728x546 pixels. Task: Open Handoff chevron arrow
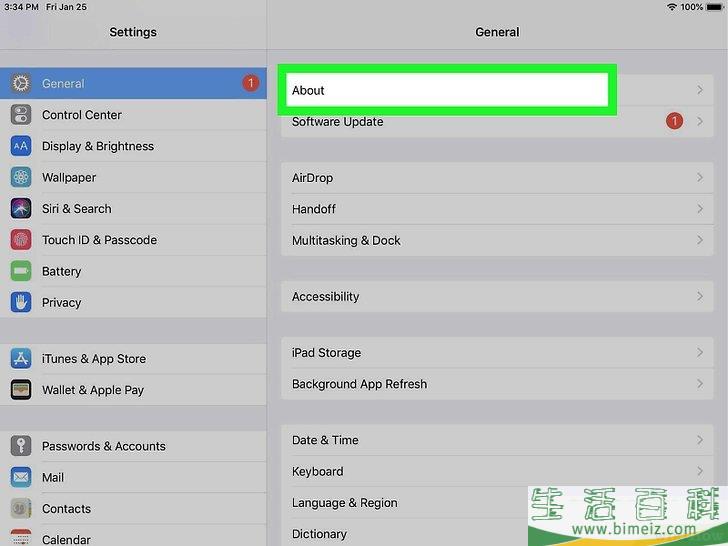(700, 208)
